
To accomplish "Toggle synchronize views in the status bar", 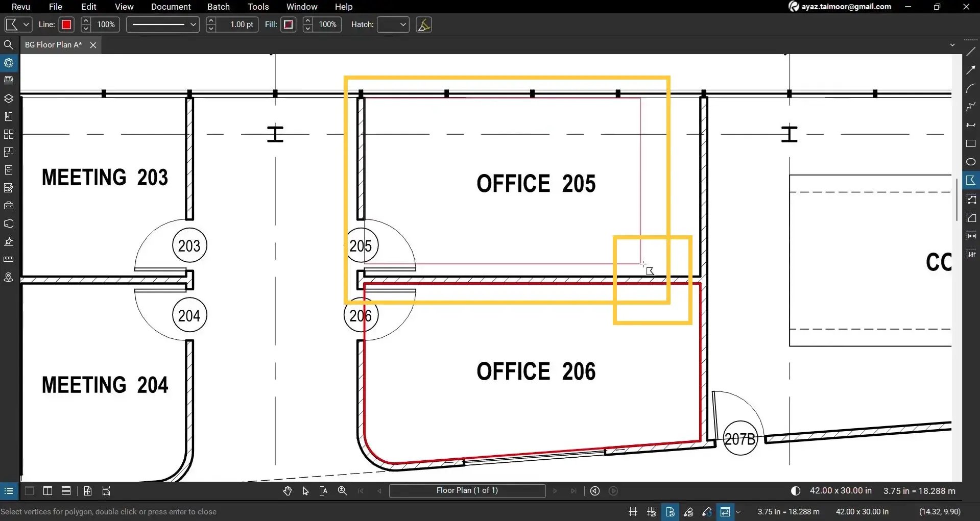I will [x=726, y=511].
